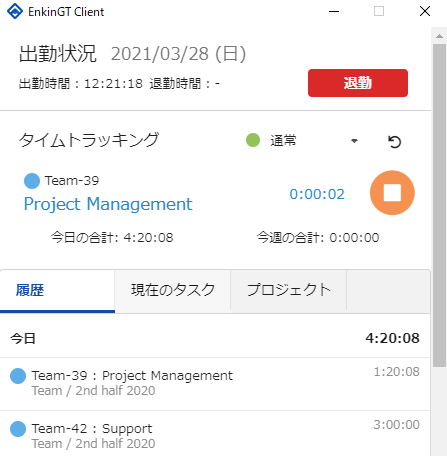Click the green 通常 status indicator dot
Screen dimensions: 447x456
point(253,140)
